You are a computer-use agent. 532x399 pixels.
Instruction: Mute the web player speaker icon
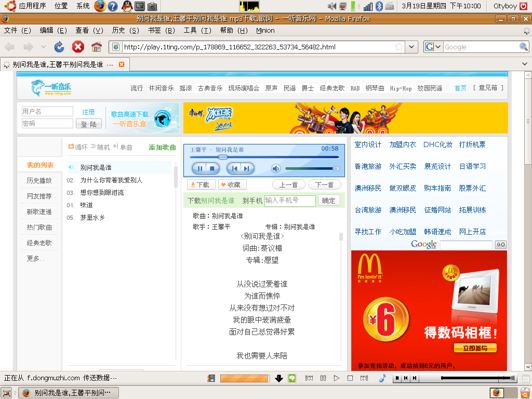pos(276,168)
